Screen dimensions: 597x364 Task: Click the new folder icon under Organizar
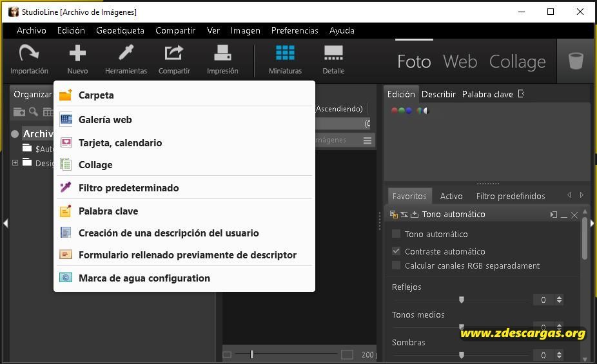(19, 112)
